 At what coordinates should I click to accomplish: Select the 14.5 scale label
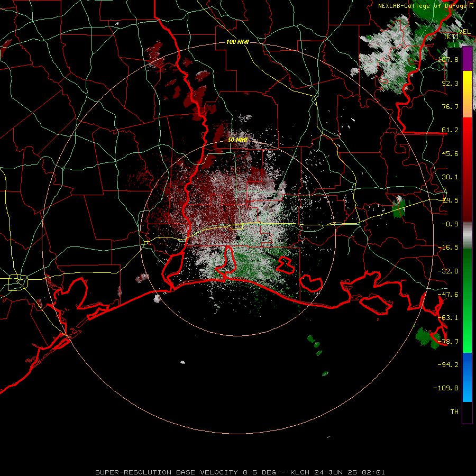tap(450, 200)
